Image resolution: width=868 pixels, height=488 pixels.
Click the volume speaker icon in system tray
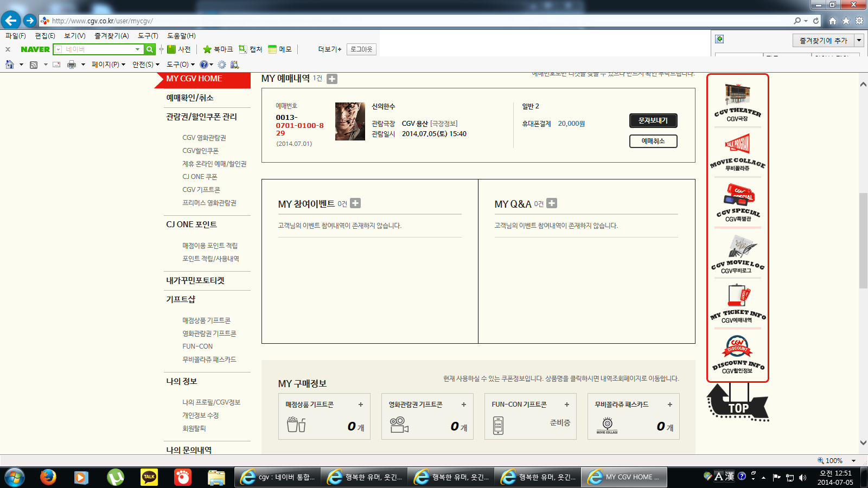tap(803, 477)
